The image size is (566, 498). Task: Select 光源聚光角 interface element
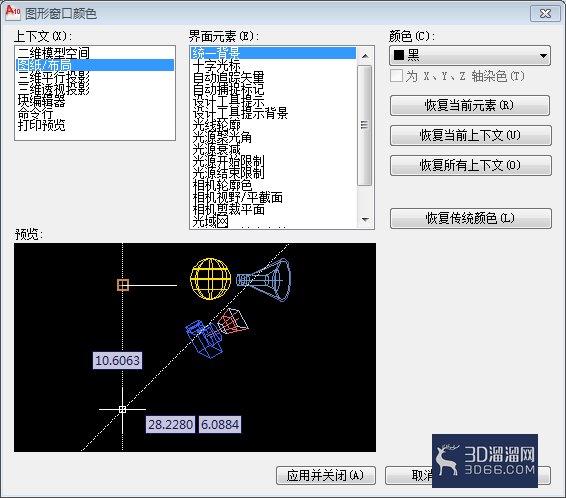coord(273,137)
